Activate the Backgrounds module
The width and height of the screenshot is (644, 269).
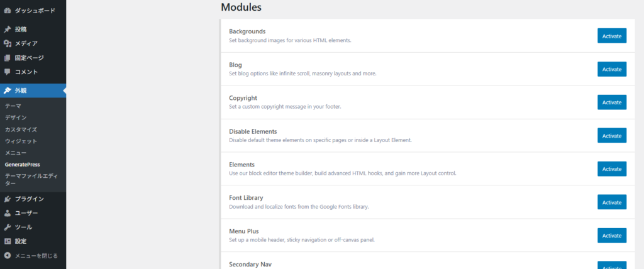tap(611, 36)
